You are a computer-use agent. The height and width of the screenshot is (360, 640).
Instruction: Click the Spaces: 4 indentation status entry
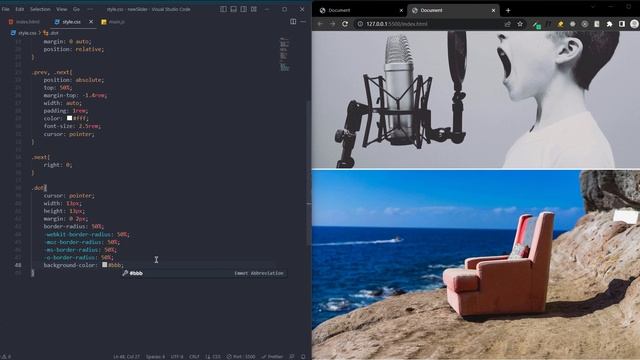156,356
